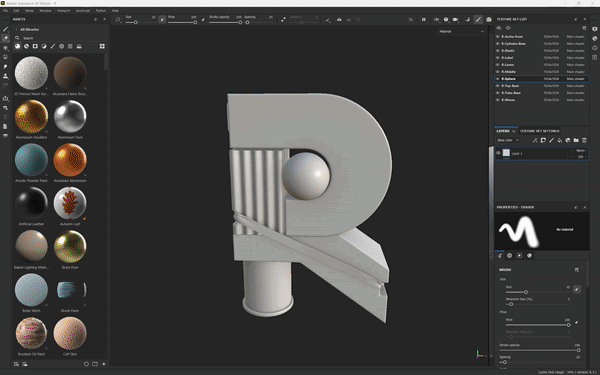Select the Aluminium Pure material thumbnail
Image resolution: width=600 pixels, height=375 pixels.
click(70, 116)
